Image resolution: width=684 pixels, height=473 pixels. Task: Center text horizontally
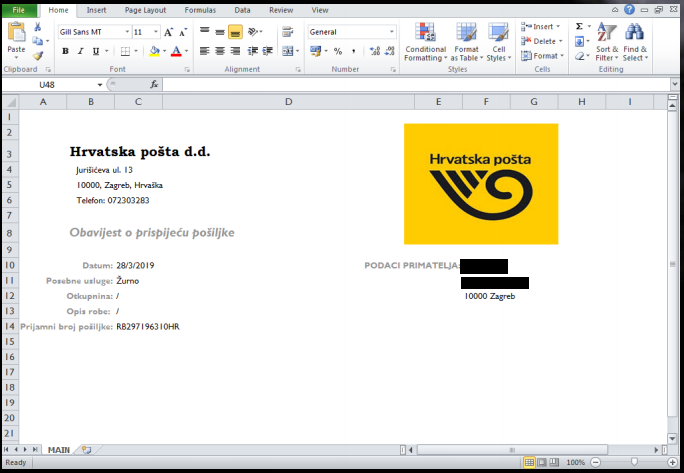click(x=220, y=51)
